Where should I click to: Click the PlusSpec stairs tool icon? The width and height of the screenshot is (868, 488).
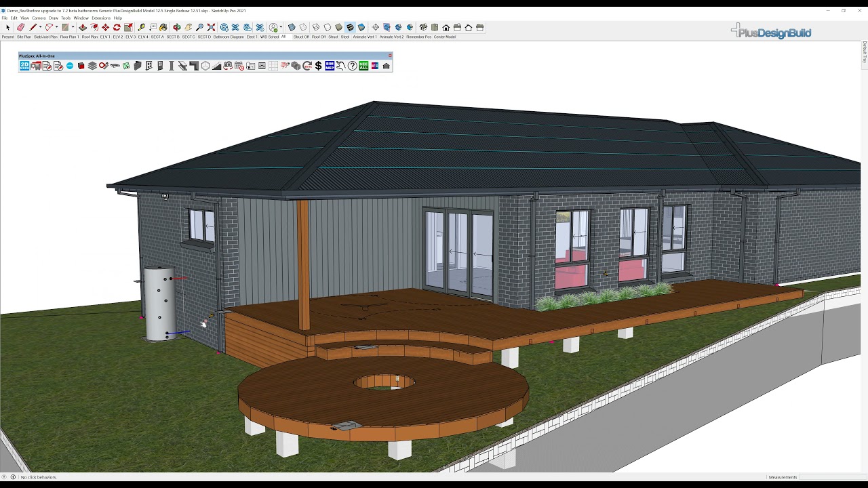tap(216, 66)
